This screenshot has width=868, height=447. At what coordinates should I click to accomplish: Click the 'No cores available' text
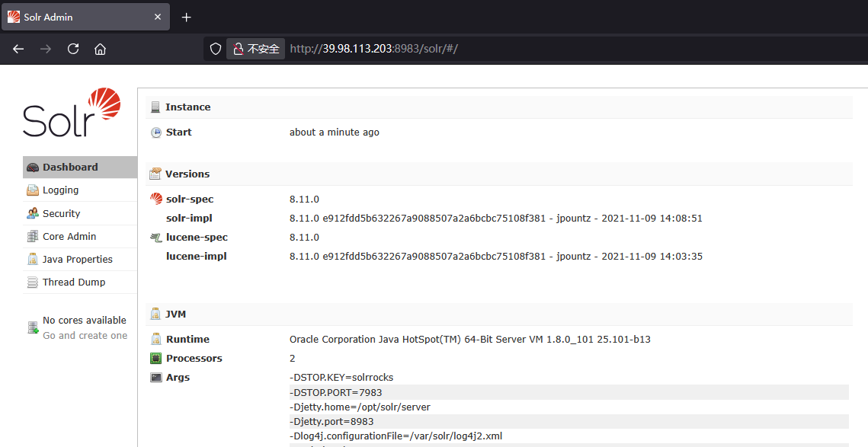click(85, 321)
